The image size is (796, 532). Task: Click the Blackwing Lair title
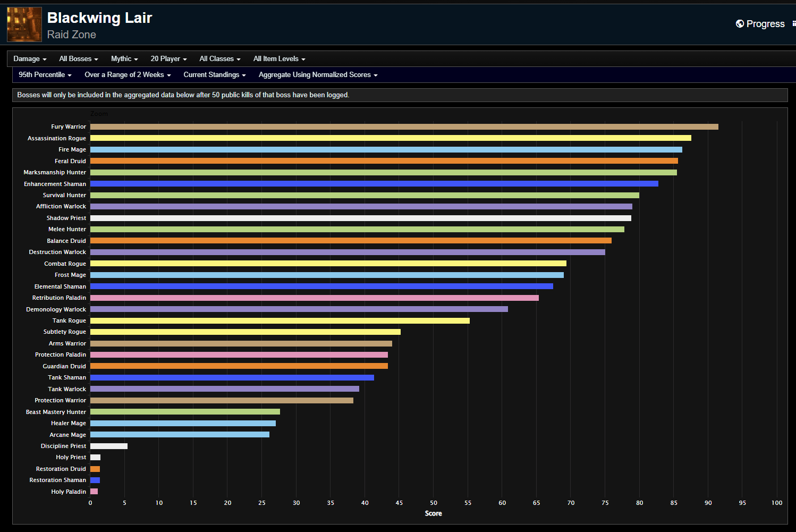click(99, 18)
